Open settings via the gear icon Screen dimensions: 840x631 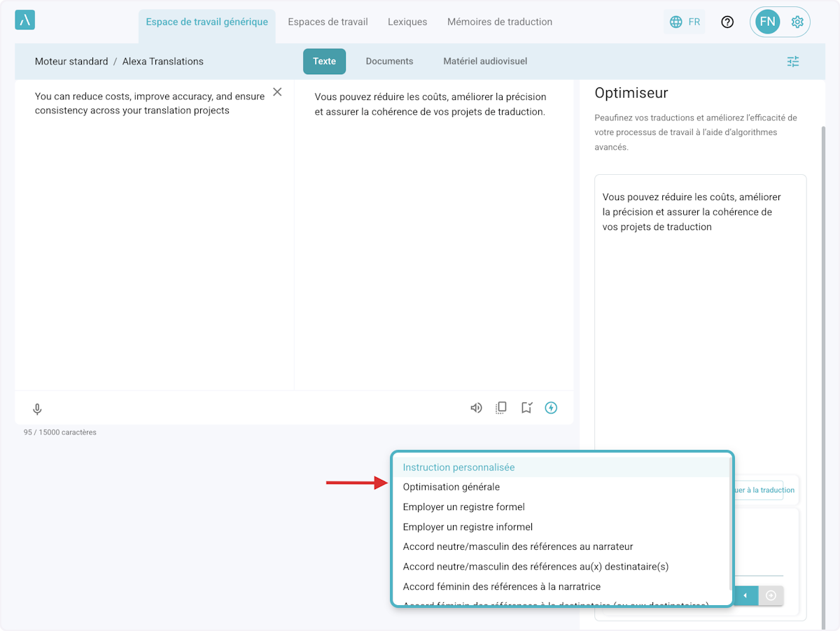coord(797,22)
